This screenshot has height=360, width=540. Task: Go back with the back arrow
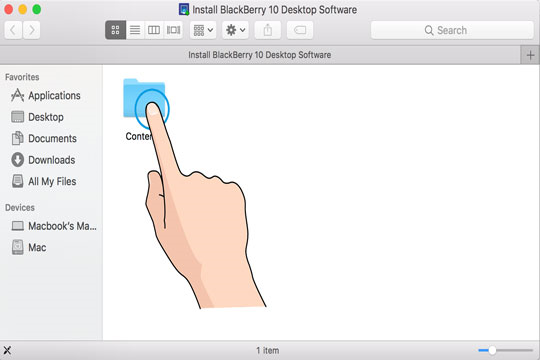click(x=13, y=30)
